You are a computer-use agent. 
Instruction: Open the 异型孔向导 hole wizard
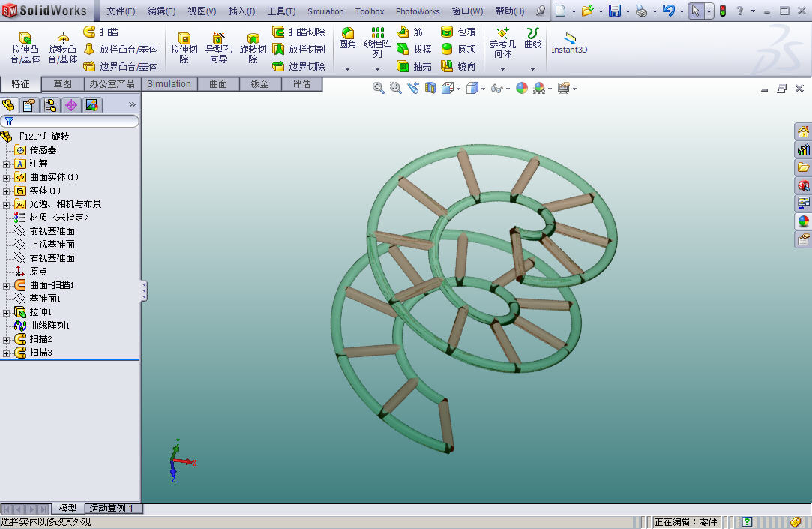(x=218, y=48)
